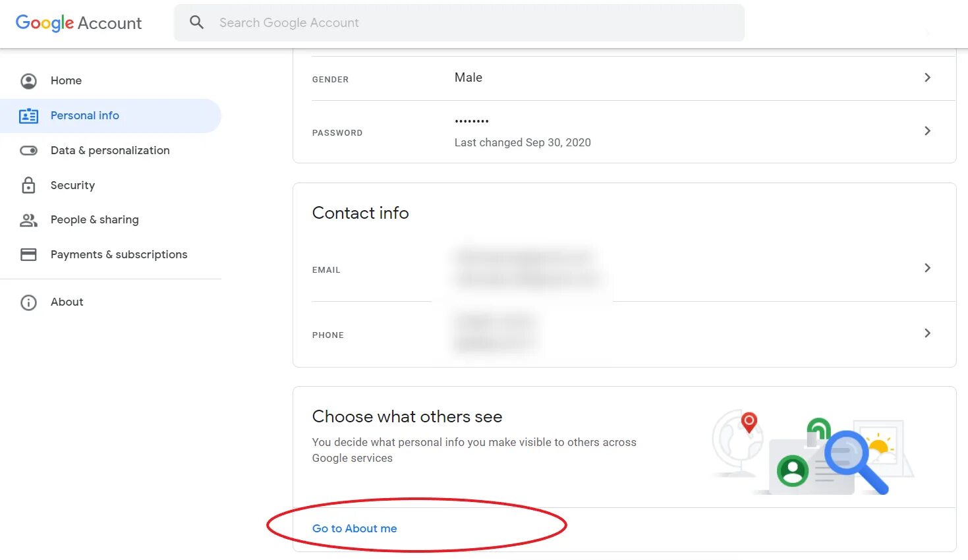Open the Phone row chevron arrow
Screen dimensions: 968x560
927,333
